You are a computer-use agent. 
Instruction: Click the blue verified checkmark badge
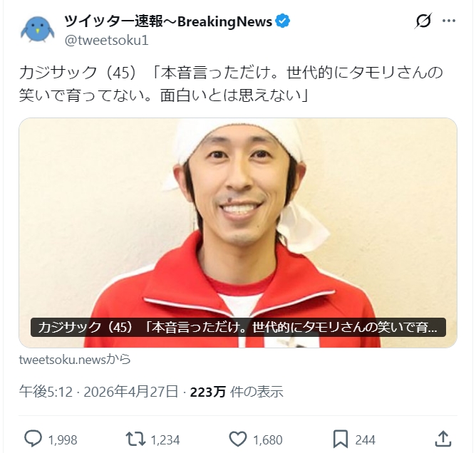(283, 21)
